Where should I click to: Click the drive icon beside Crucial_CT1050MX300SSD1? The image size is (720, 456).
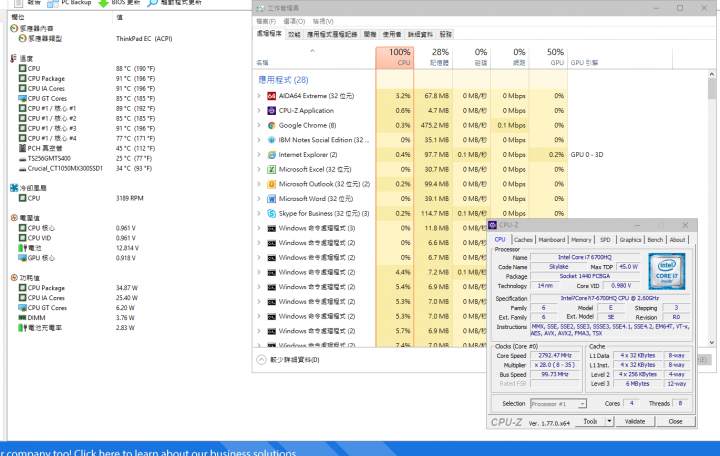(22, 169)
